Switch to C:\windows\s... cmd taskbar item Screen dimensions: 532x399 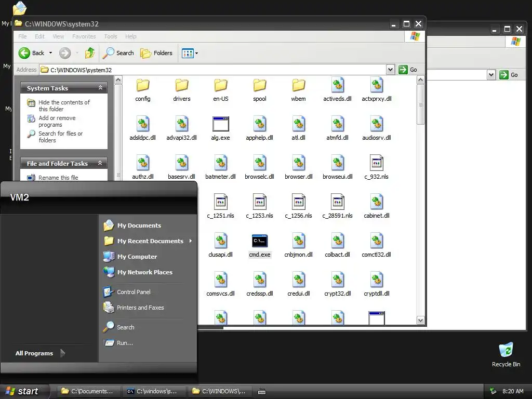[x=153, y=391]
